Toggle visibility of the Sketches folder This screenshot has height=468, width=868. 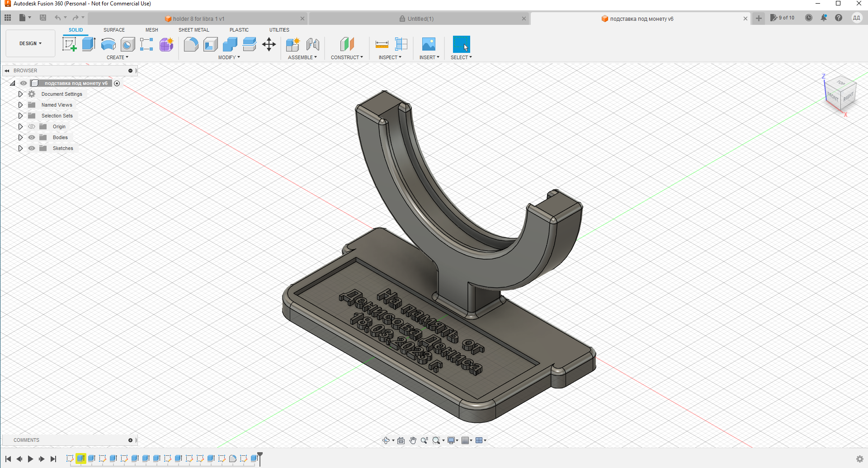[32, 148]
